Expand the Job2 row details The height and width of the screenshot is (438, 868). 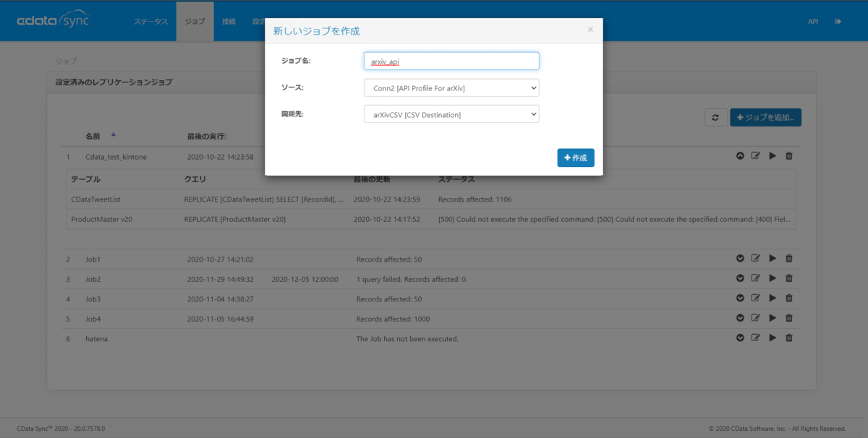click(740, 278)
